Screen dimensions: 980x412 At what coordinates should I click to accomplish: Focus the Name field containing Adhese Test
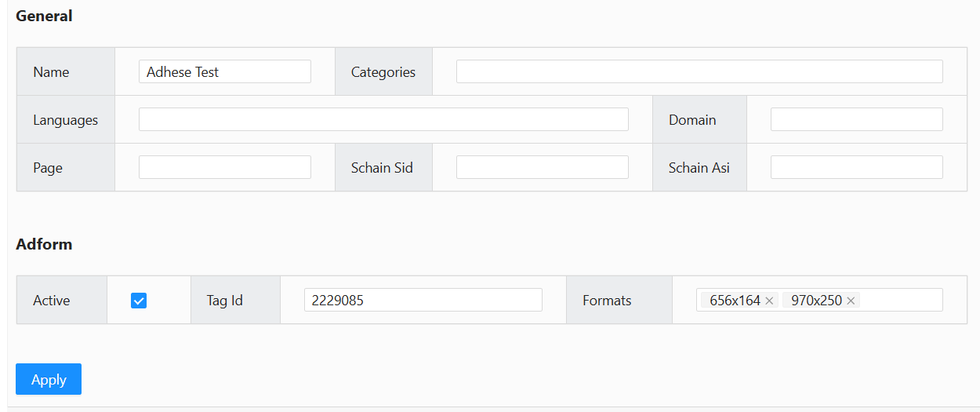point(224,71)
